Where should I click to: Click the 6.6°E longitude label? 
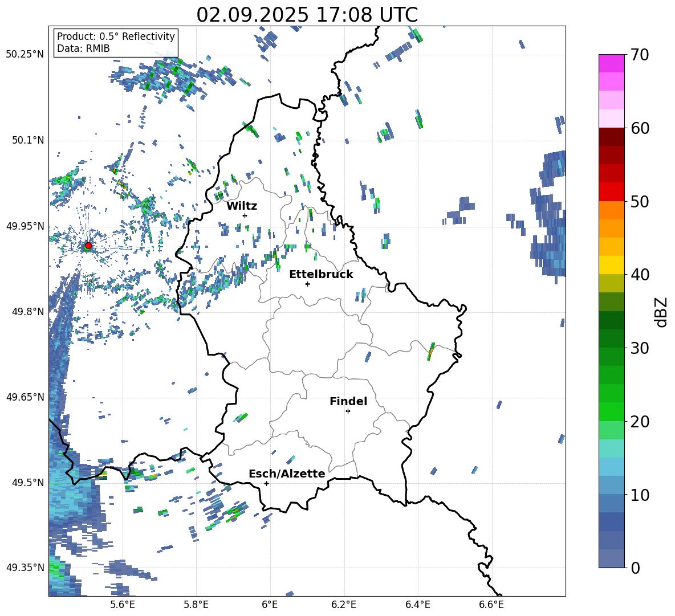tap(491, 605)
